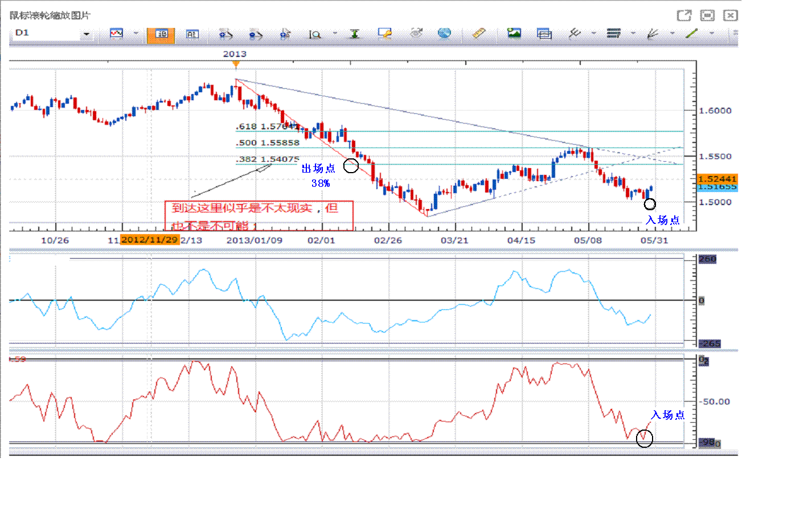Click the add picture icon
This screenshot has width=812, height=515.
pos(514,34)
